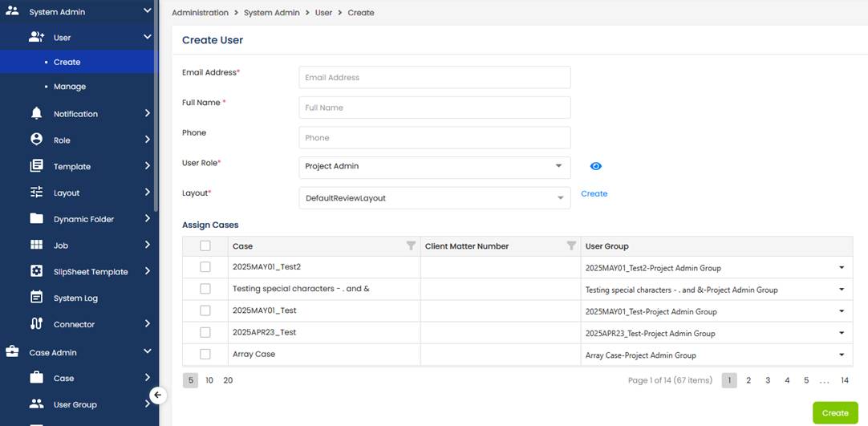Go to page 2 of cases
Viewport: 868px width, 426px height.
tap(748, 380)
